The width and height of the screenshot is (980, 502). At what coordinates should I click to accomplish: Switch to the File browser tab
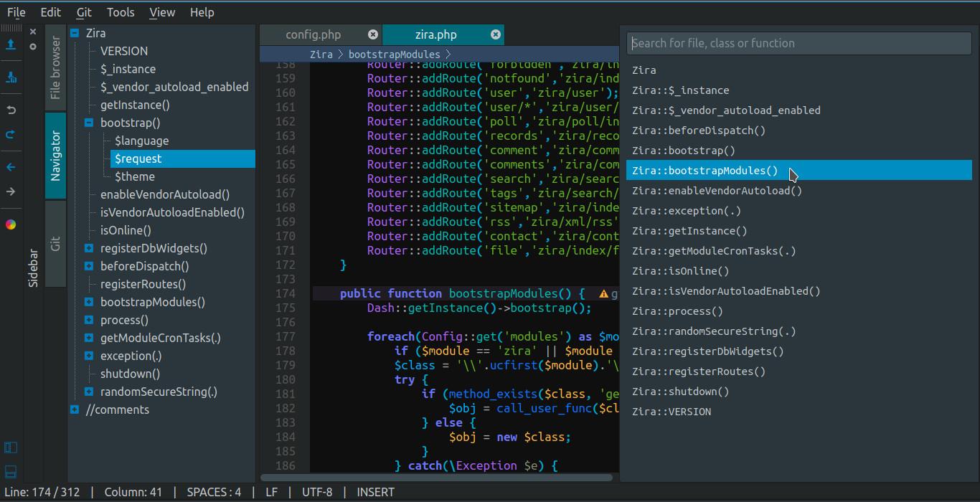click(55, 68)
